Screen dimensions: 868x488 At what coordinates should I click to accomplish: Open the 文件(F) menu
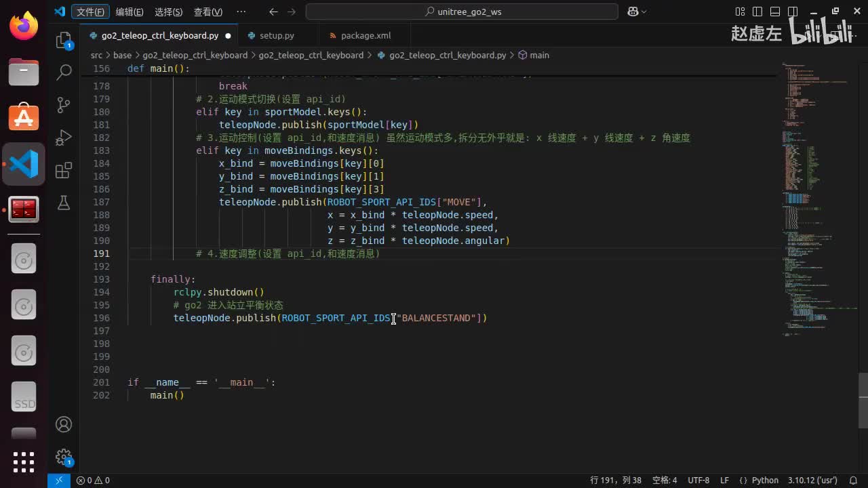pos(90,12)
